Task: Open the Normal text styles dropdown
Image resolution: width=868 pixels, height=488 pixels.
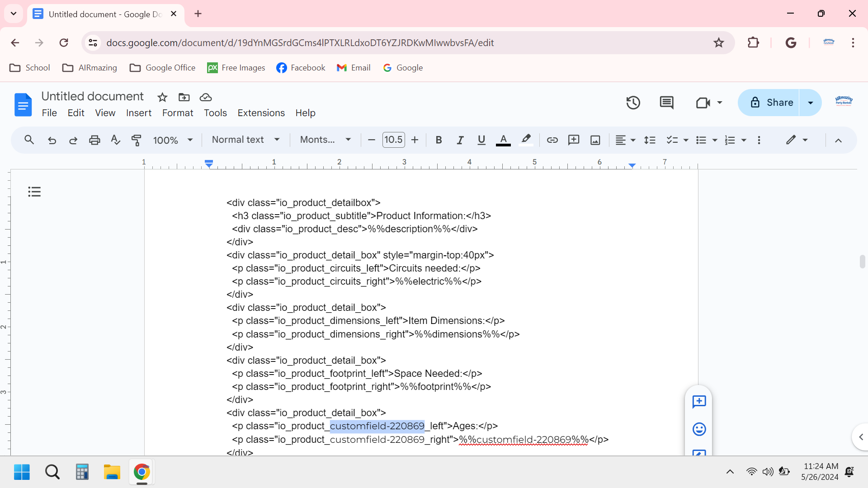Action: click(246, 140)
